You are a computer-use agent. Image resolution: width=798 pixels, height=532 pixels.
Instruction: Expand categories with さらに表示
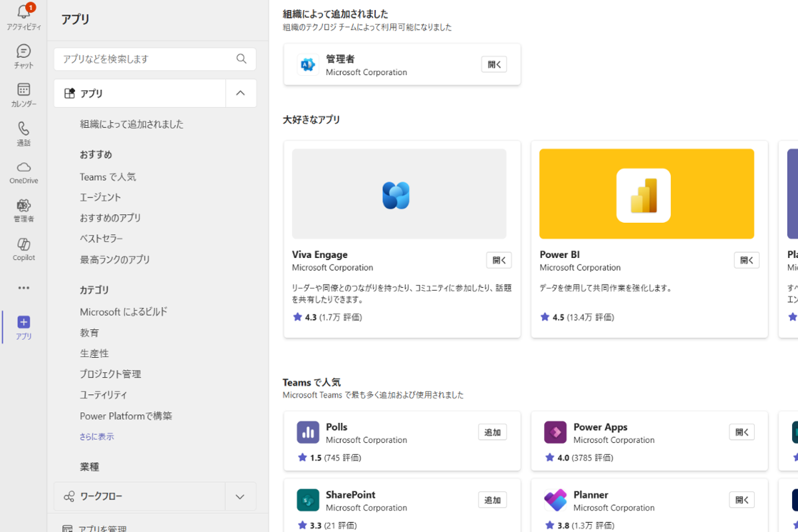tap(97, 437)
